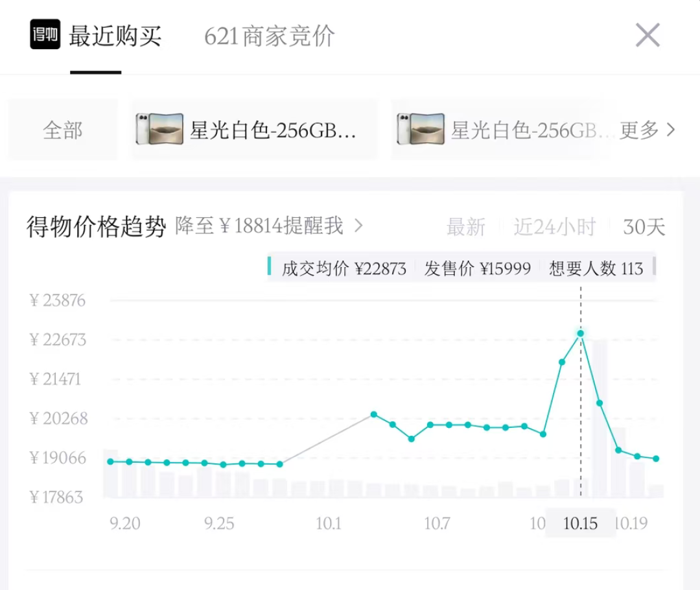The height and width of the screenshot is (590, 700).
Task: Click 成交均价 ¥22873 in tooltip
Action: [344, 268]
